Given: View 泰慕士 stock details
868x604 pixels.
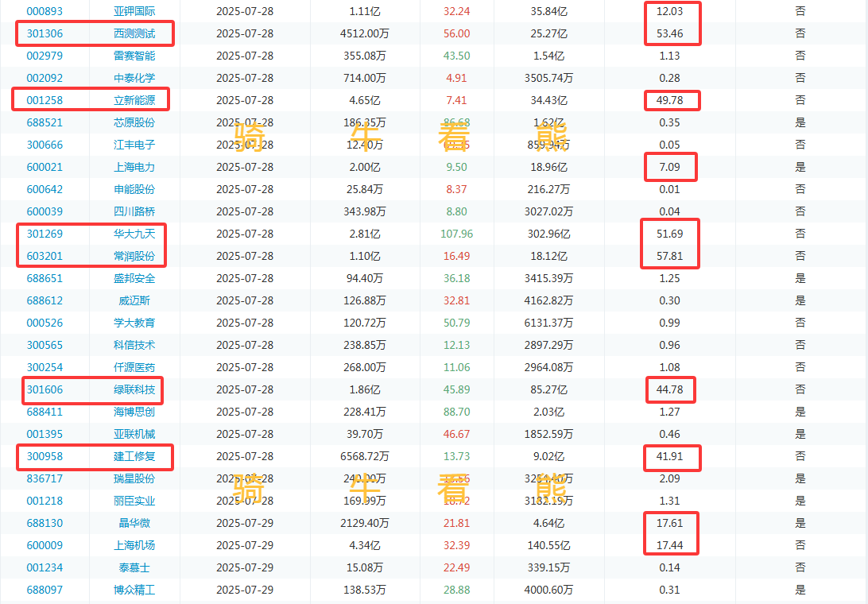Looking at the screenshot, I should [134, 567].
